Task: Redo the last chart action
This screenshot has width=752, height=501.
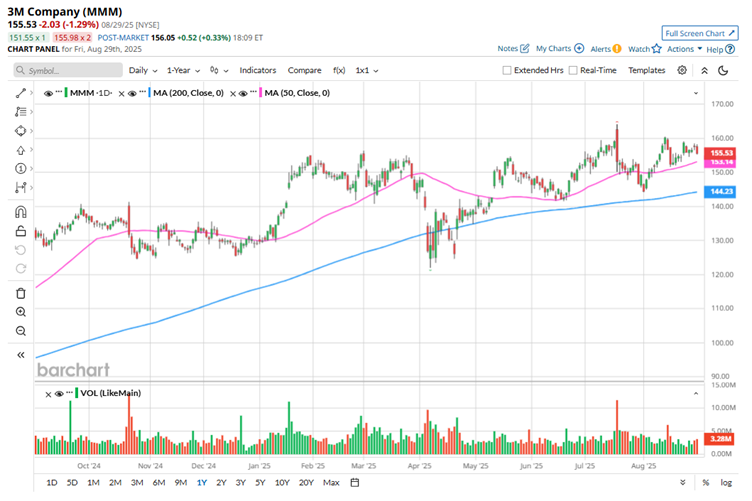Action: pyautogui.click(x=21, y=268)
